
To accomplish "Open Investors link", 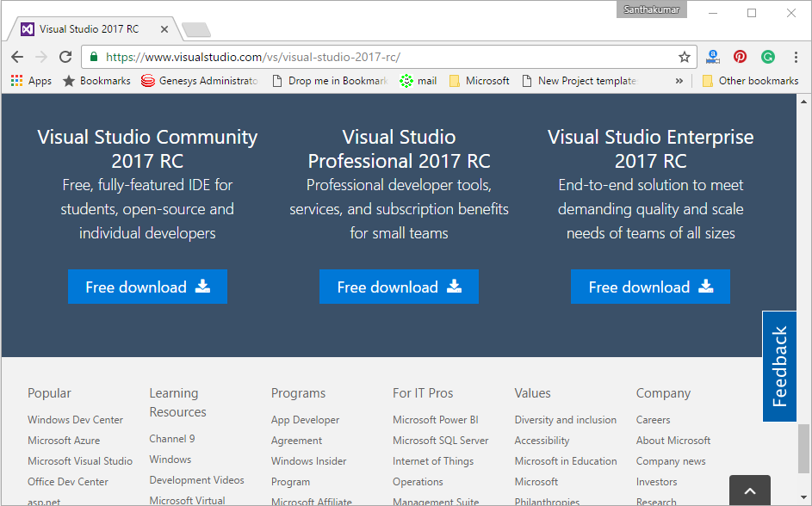I will point(657,482).
